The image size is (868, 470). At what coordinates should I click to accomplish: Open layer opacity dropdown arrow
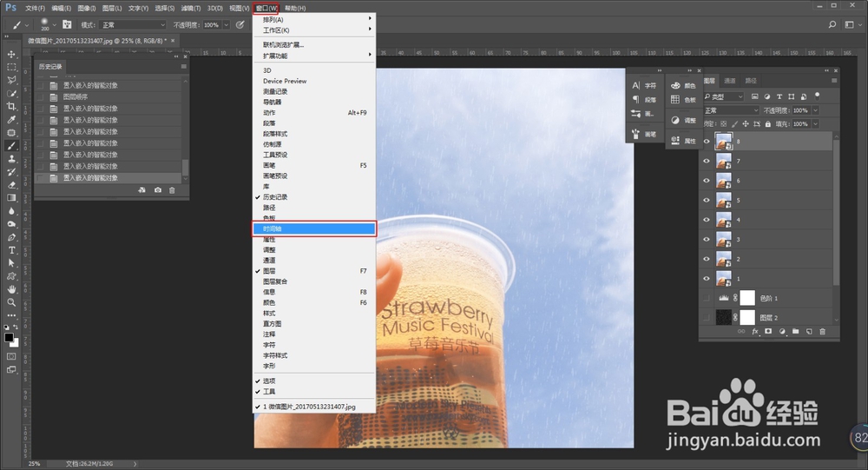click(x=815, y=110)
